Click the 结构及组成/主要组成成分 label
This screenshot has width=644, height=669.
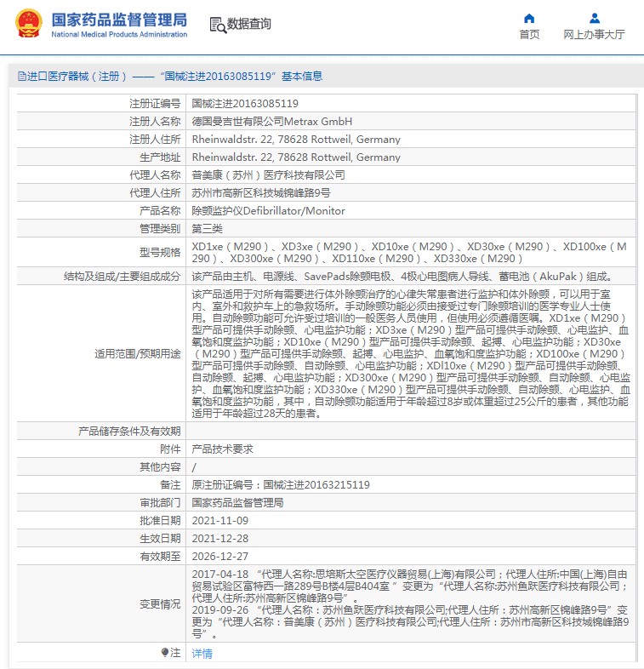click(122, 277)
